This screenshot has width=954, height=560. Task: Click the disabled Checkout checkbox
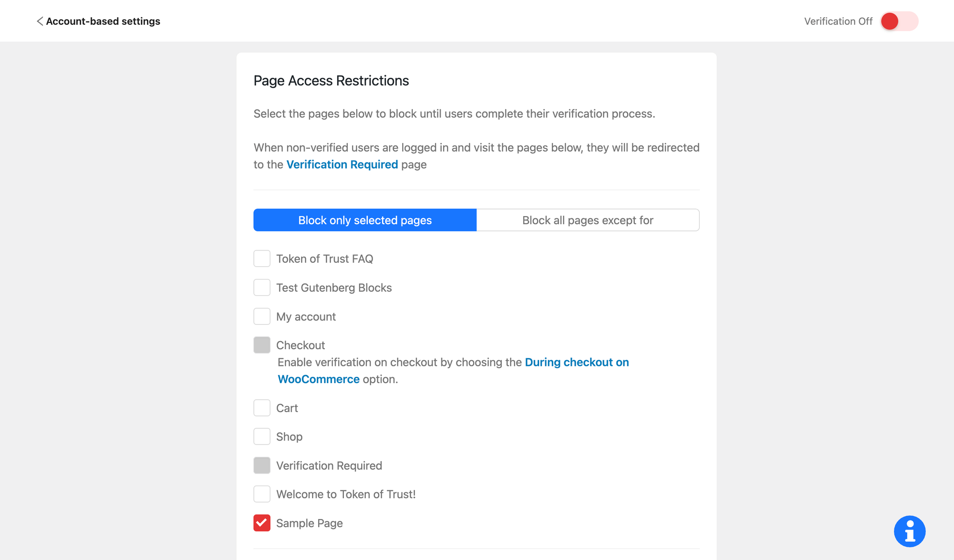pos(262,345)
